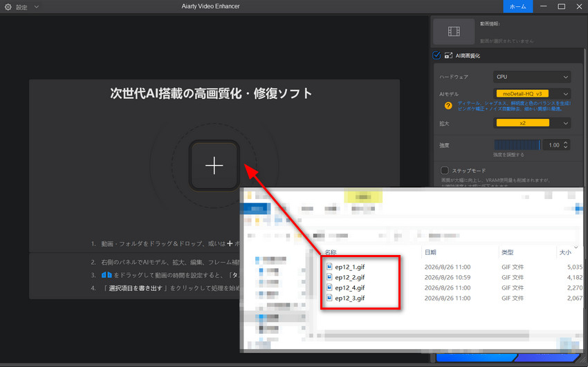Enable the ステップモード checkbox

(x=444, y=171)
